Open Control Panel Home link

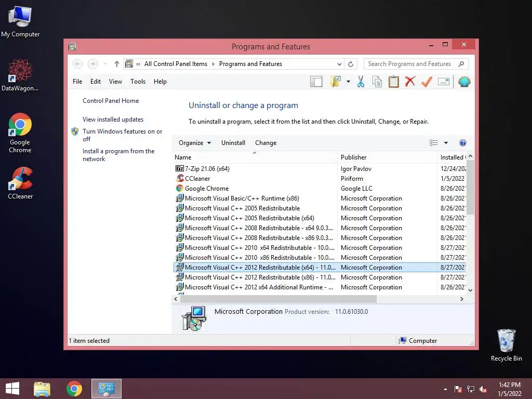click(x=111, y=101)
